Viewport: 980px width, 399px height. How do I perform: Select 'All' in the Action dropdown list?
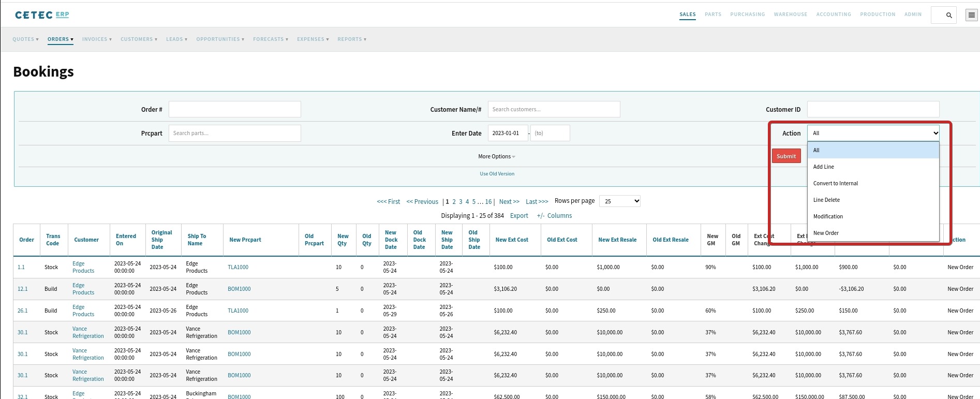coord(873,150)
